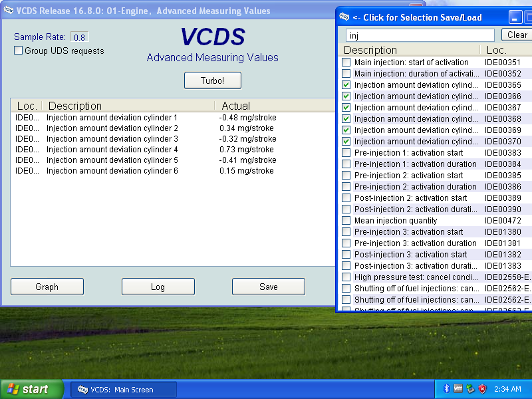Check Post-injection 2: activation start
This screenshot has height=399, width=532.
point(346,198)
